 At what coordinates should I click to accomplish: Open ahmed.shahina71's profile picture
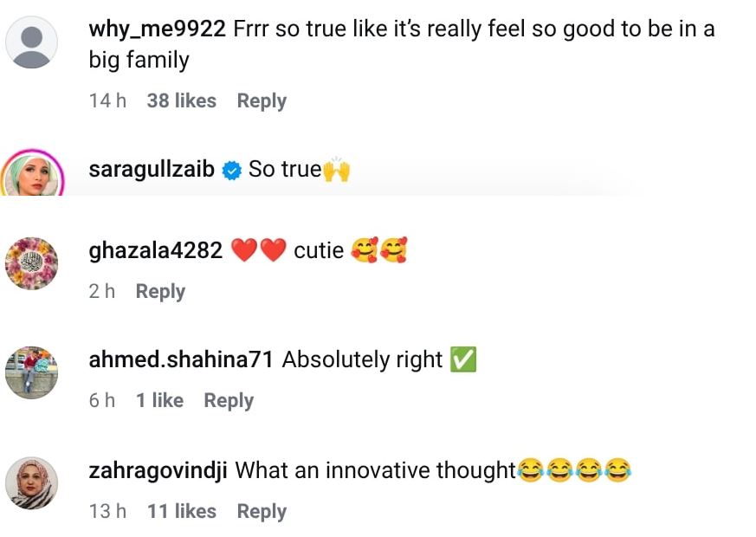[x=32, y=372]
